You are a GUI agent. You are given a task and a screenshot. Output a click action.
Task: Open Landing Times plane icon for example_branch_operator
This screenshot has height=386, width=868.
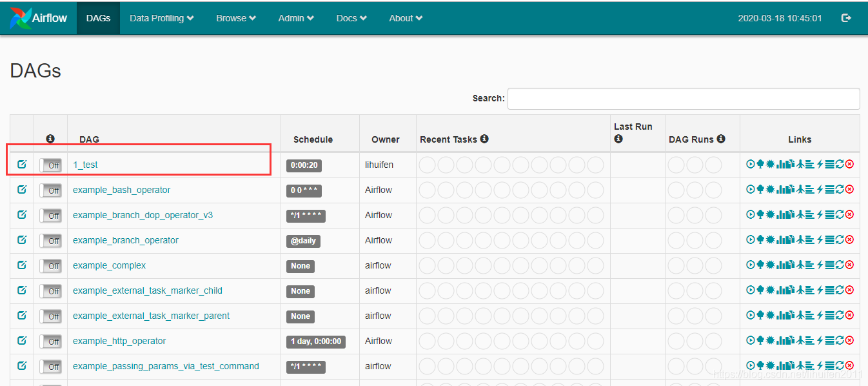point(800,239)
